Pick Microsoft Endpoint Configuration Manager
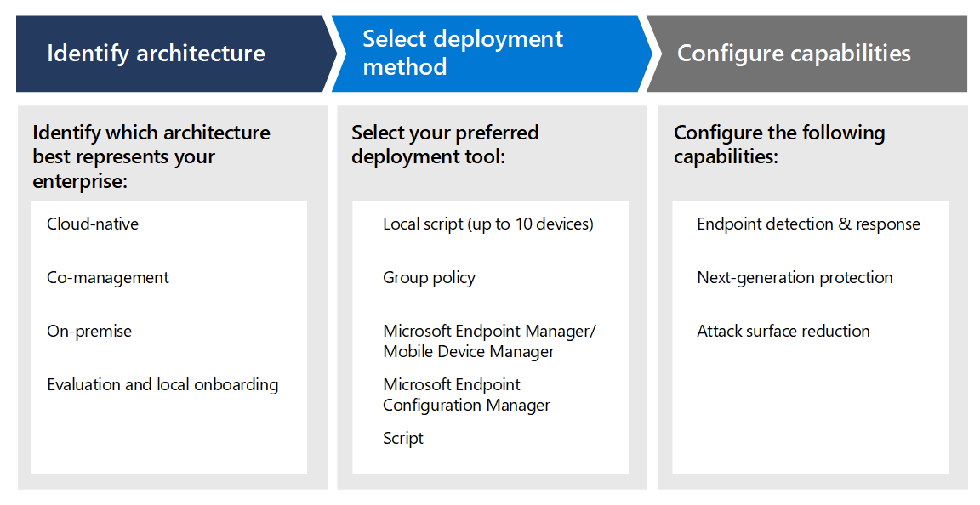This screenshot has height=505, width=980. pos(466,395)
